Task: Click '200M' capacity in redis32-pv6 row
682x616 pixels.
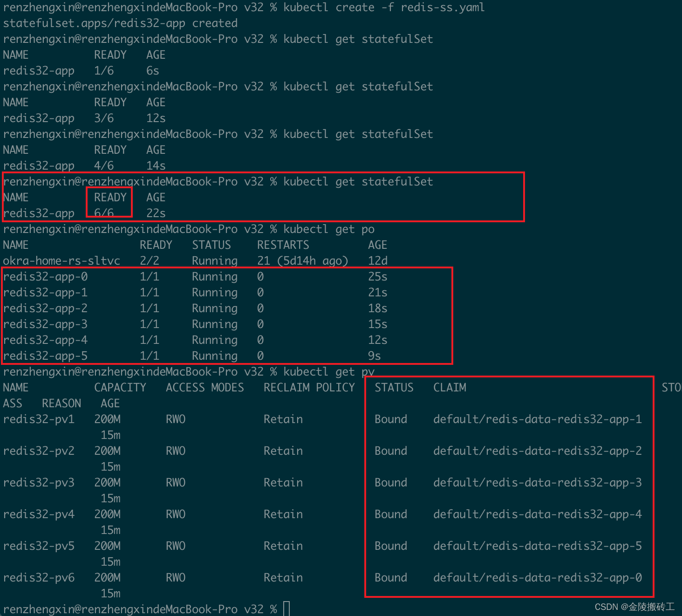Action: (107, 578)
